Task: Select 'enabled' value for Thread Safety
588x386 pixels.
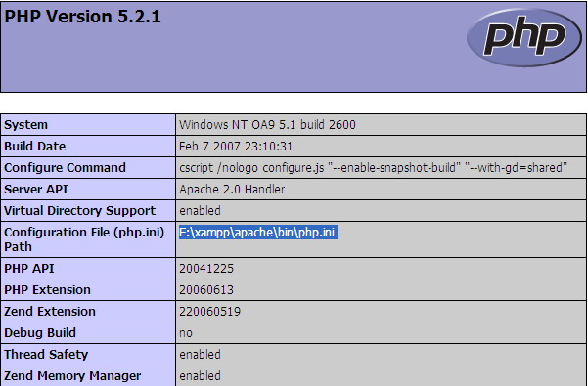Action: (200, 354)
